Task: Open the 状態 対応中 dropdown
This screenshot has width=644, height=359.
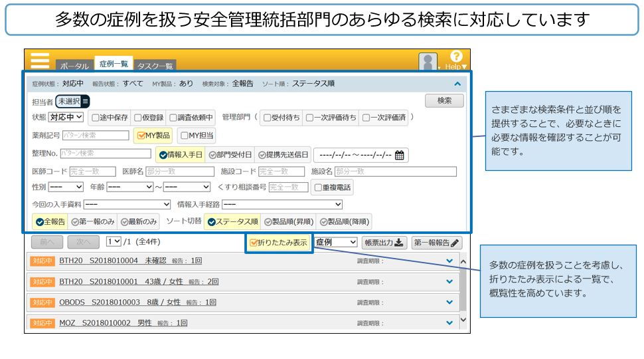Action: [x=66, y=118]
